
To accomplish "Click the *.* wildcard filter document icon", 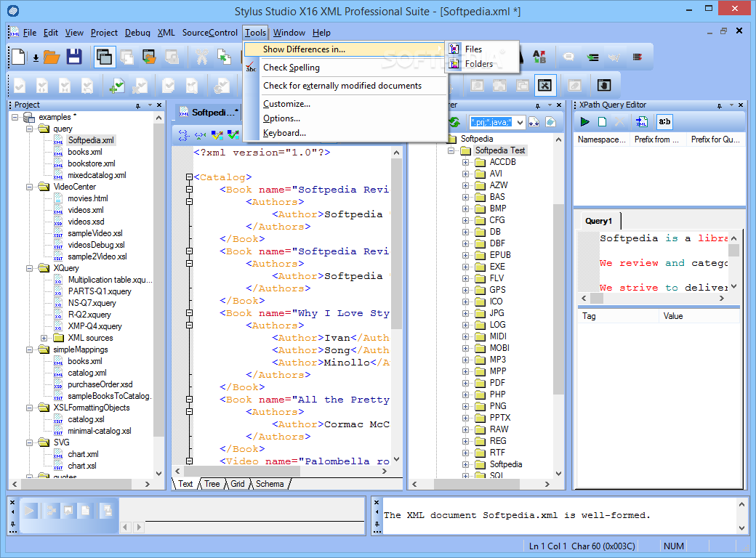I will (x=534, y=122).
